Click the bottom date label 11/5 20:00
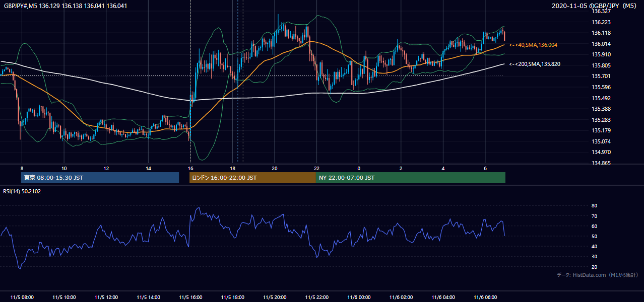The image size is (644, 302). [x=275, y=297]
